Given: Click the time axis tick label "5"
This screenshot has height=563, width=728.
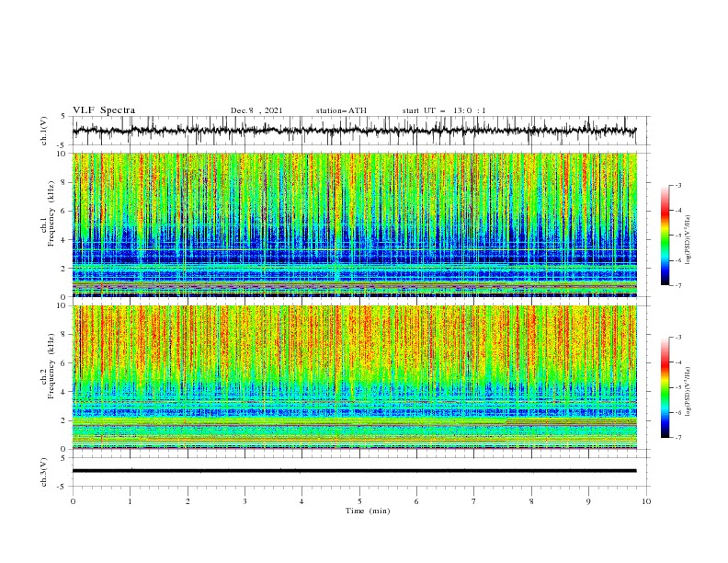Looking at the screenshot, I should [x=359, y=501].
